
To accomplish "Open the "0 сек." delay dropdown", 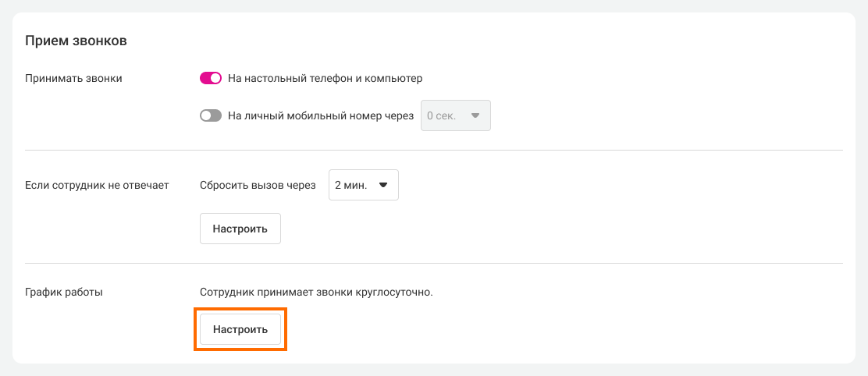I will [x=455, y=115].
